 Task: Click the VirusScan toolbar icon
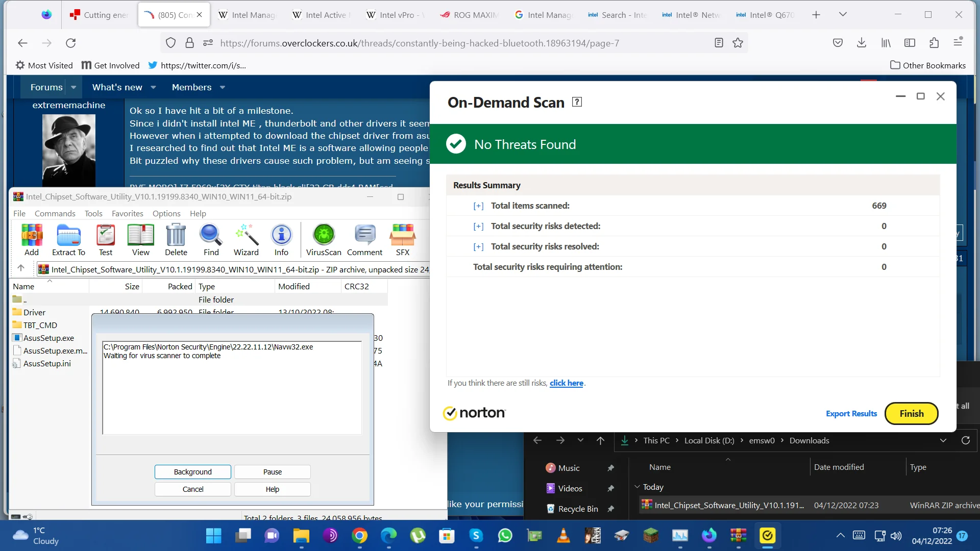tap(324, 240)
